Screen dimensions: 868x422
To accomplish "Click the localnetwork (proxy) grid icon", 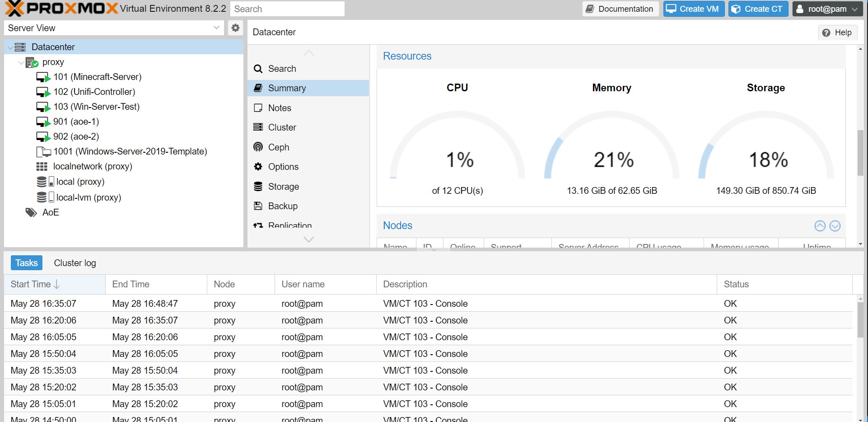I will [42, 167].
